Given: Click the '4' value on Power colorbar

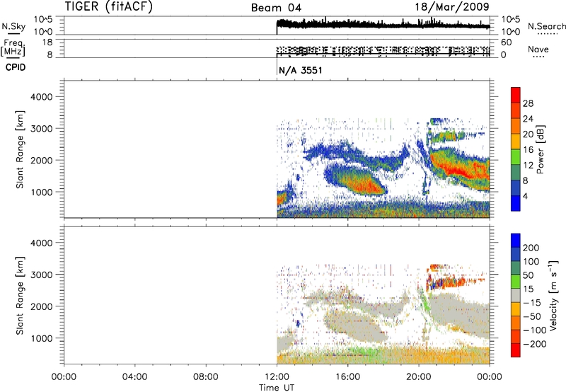Looking at the screenshot, I should [525, 196].
